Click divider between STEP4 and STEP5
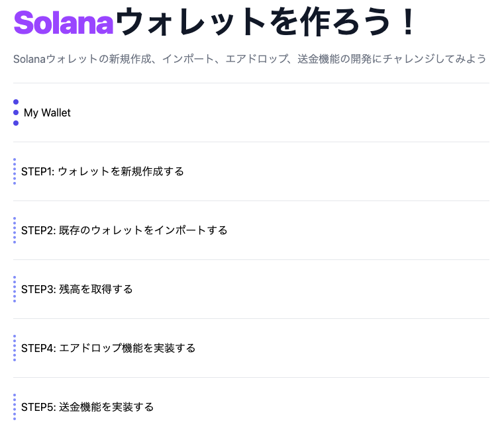 point(252,377)
